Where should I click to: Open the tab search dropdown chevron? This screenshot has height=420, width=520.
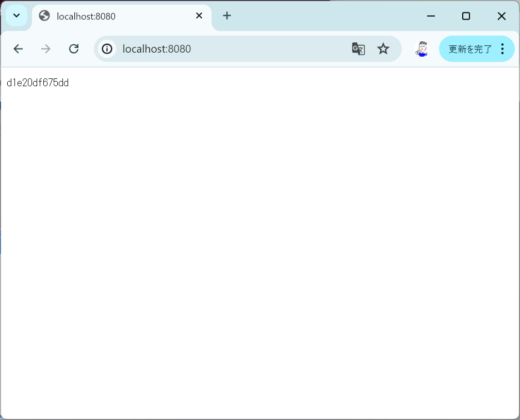[x=17, y=15]
